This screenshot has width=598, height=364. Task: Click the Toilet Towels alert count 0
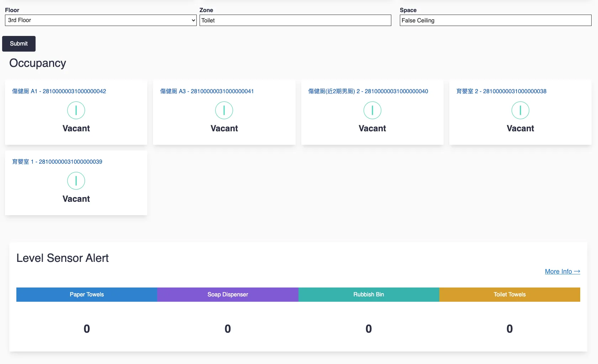pyautogui.click(x=510, y=329)
